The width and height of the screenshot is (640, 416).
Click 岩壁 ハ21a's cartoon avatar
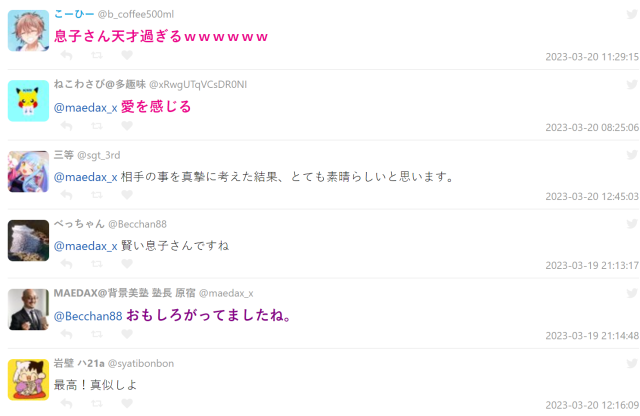(28, 380)
